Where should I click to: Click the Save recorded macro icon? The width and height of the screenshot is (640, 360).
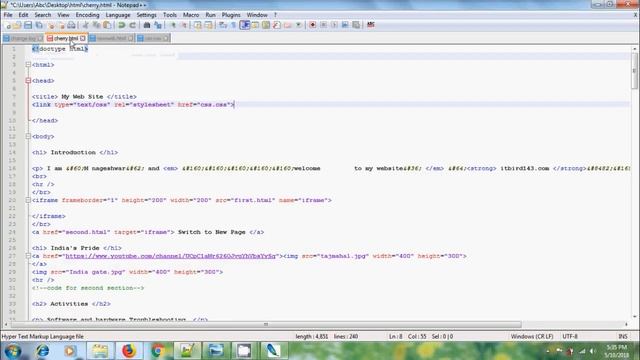(356, 25)
